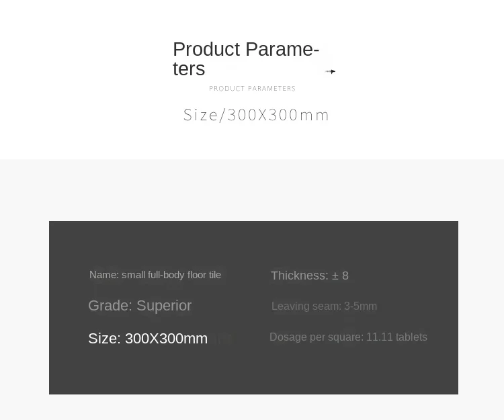Click the 3-5mm seam value
Screen dimensions: 504x420
[x=360, y=306]
